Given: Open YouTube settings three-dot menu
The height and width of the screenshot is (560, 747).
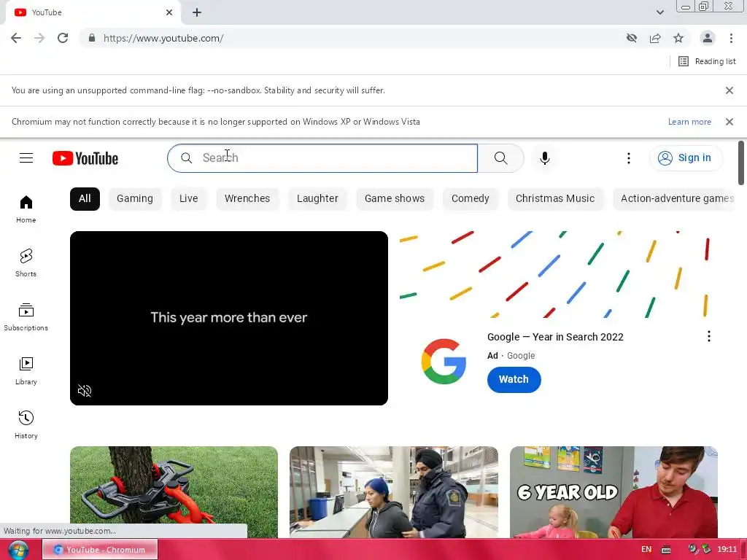Looking at the screenshot, I should (628, 158).
